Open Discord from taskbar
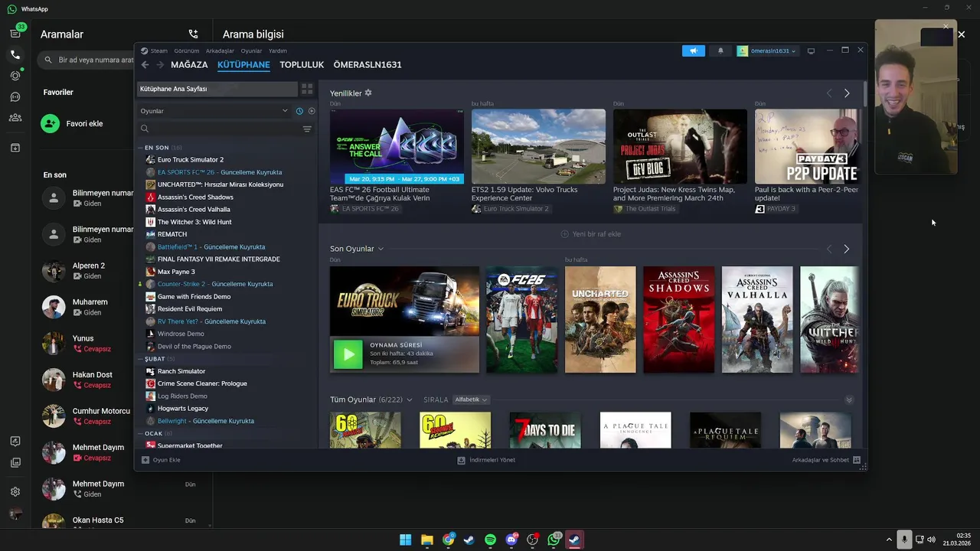Image resolution: width=980 pixels, height=551 pixels. tap(511, 540)
